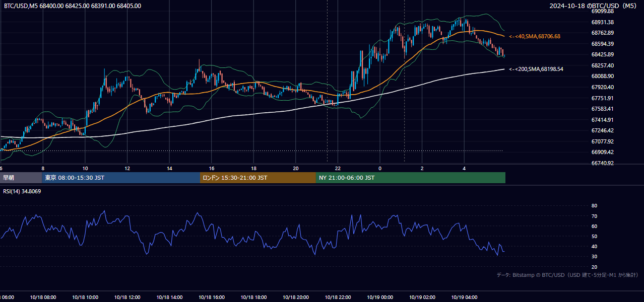Click hour label 18 under price chart
This screenshot has height=302, width=644.
(254, 168)
